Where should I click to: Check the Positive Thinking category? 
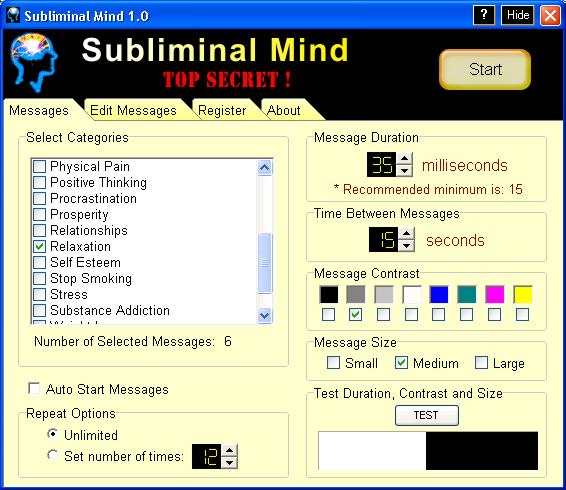[x=40, y=182]
